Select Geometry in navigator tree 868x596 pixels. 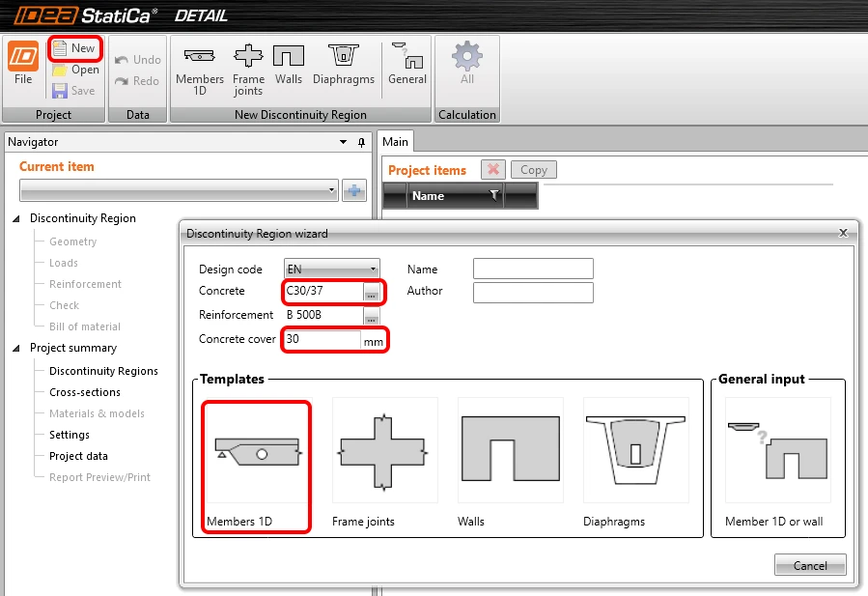click(73, 241)
